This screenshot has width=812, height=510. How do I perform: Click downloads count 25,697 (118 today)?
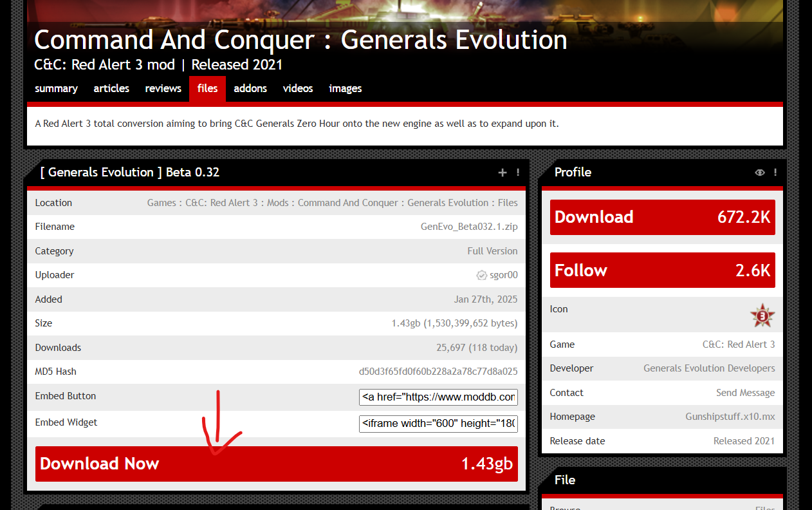click(x=477, y=348)
